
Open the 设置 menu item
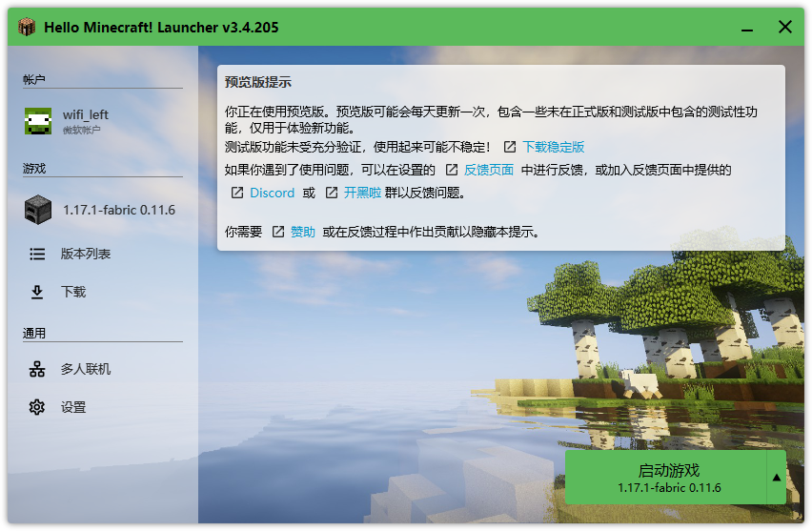[x=73, y=407]
